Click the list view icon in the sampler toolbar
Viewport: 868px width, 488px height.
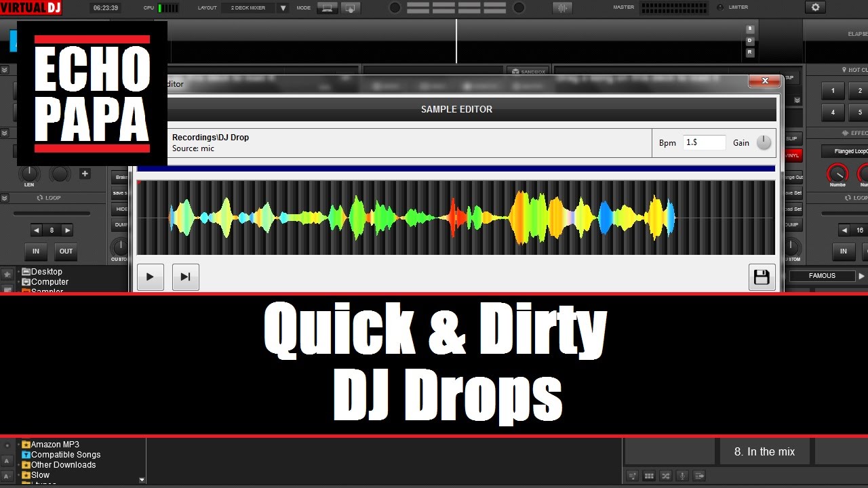click(x=699, y=476)
